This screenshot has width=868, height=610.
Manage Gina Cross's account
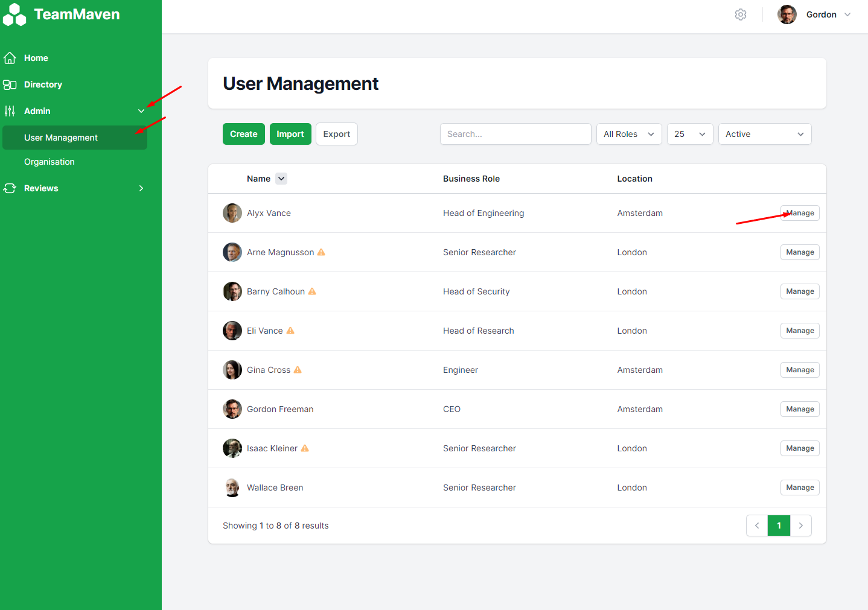pyautogui.click(x=800, y=370)
